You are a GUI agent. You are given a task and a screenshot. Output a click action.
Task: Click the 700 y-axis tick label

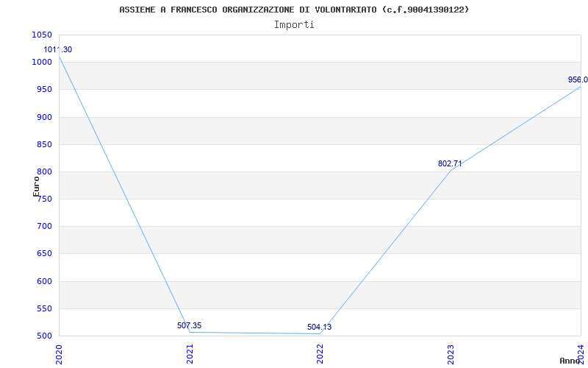(x=44, y=227)
